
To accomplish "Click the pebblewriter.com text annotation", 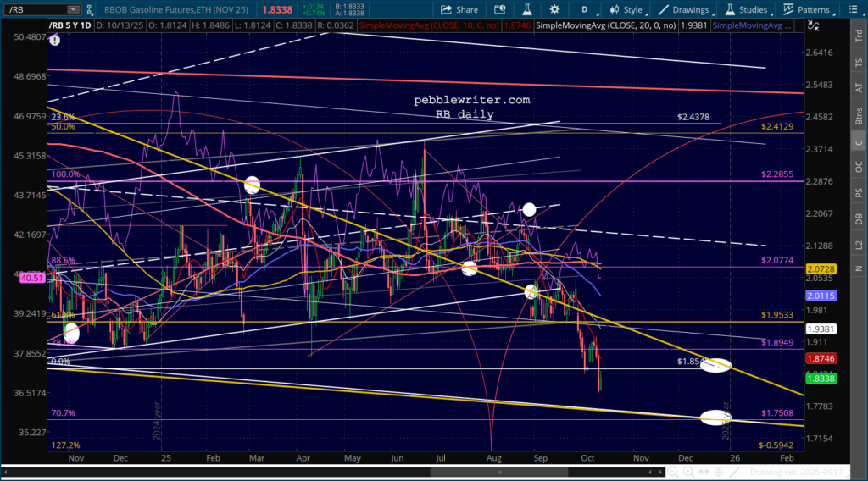I will point(471,100).
